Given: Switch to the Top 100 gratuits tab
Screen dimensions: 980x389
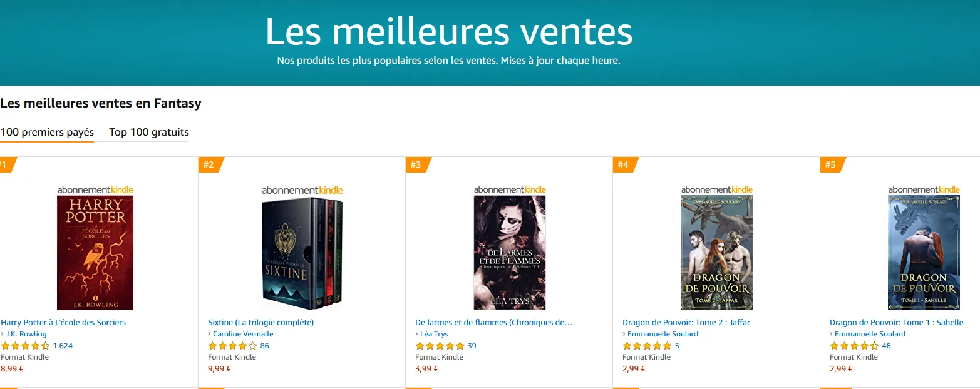Looking at the screenshot, I should (x=149, y=132).
